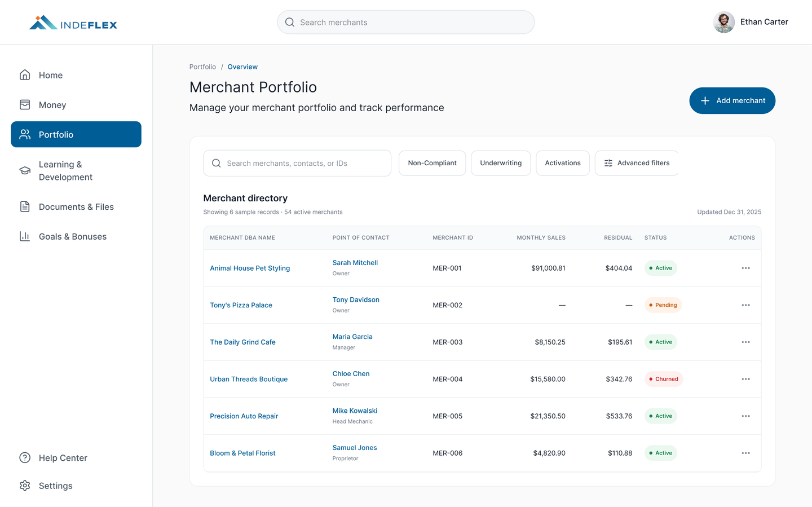Image resolution: width=812 pixels, height=507 pixels.
Task: Open actions menu for Bloom & Petal Florist
Action: 745,453
